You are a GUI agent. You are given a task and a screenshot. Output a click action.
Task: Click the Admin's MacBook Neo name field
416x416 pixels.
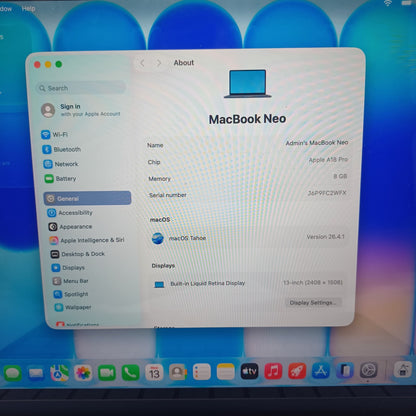[x=317, y=143]
